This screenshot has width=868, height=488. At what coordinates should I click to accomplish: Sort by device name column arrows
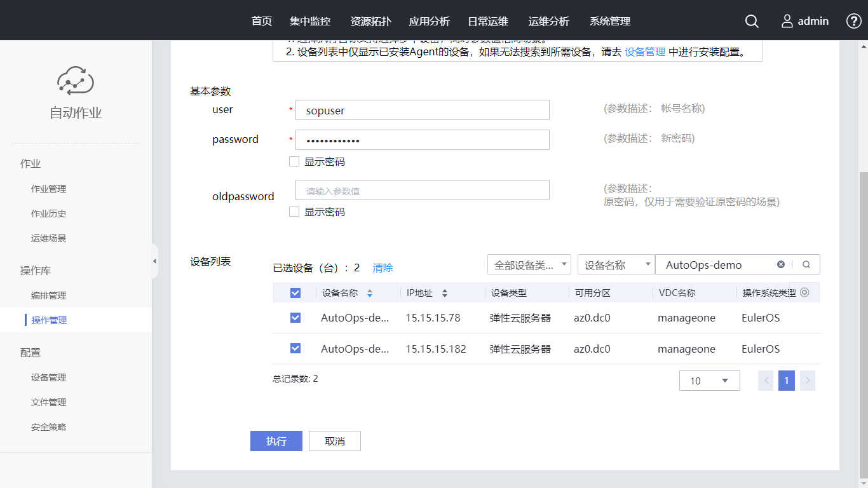point(370,293)
